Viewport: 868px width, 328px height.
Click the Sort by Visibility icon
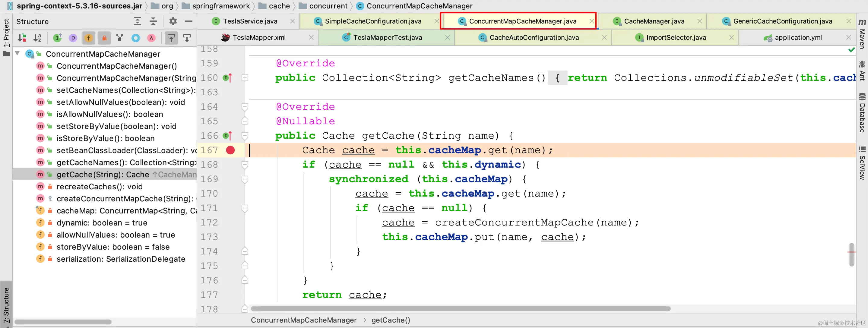tap(22, 38)
